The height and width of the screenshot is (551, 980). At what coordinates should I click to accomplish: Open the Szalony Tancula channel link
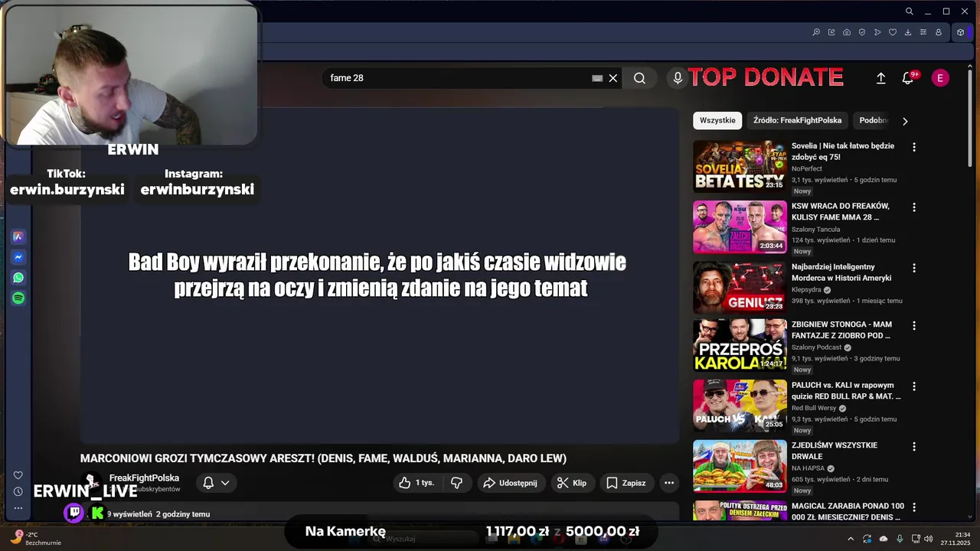(x=815, y=229)
